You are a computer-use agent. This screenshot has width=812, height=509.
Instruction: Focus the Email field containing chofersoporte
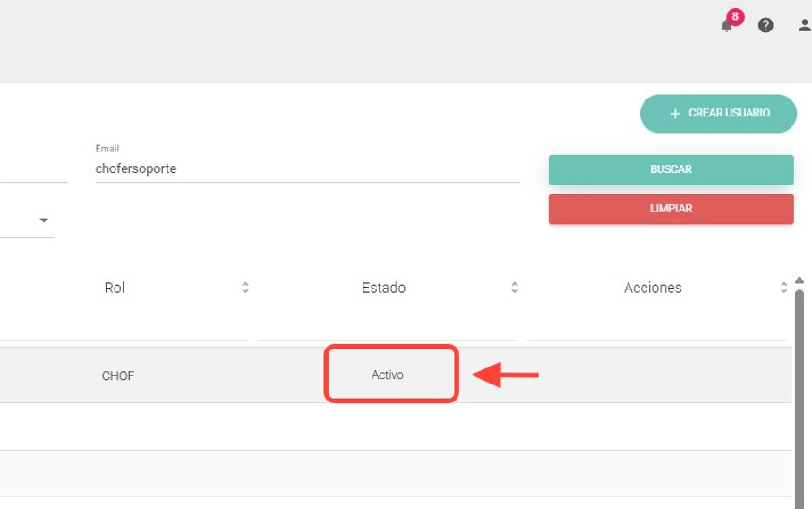tap(307, 168)
